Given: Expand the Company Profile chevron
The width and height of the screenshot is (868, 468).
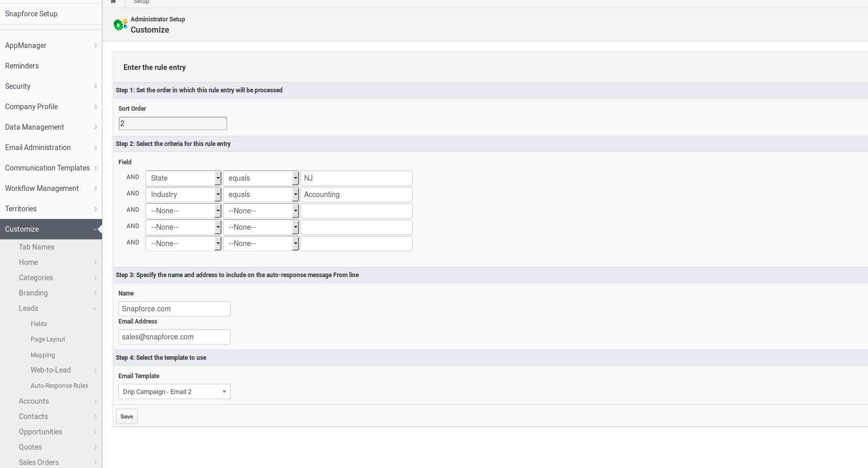Looking at the screenshot, I should tap(95, 107).
